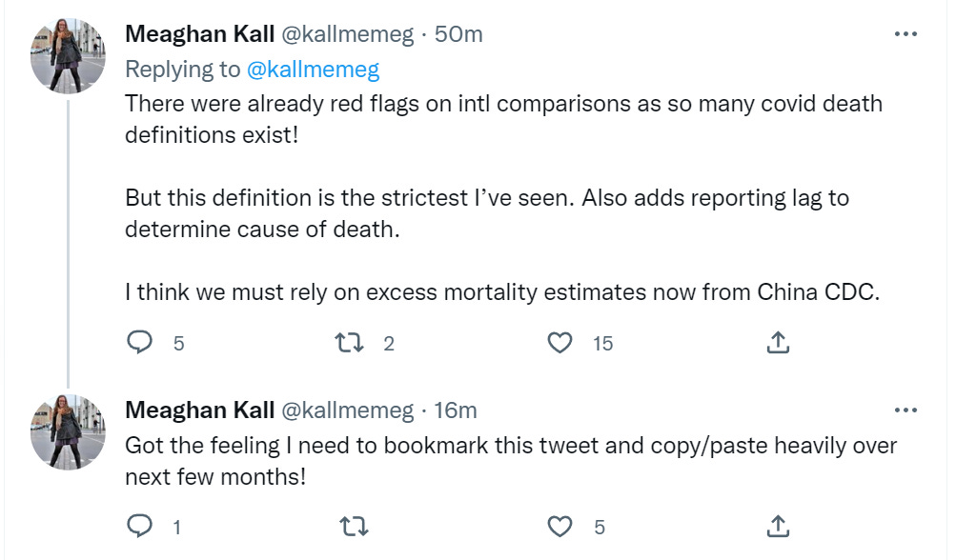956x560 pixels.
Task: Click the second tweet's profile photo
Action: pyautogui.click(x=68, y=432)
